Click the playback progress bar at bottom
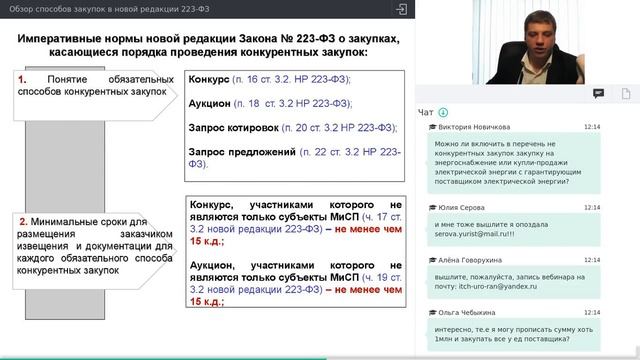 click(320, 358)
